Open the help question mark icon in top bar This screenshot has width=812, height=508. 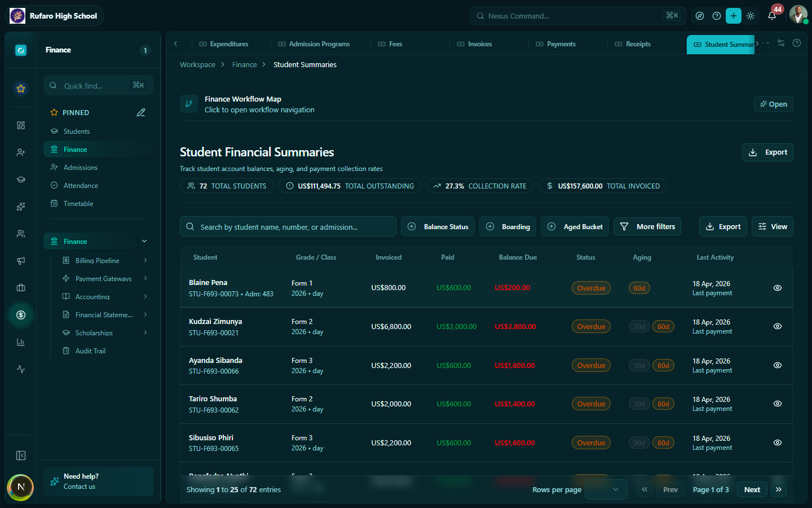[717, 16]
